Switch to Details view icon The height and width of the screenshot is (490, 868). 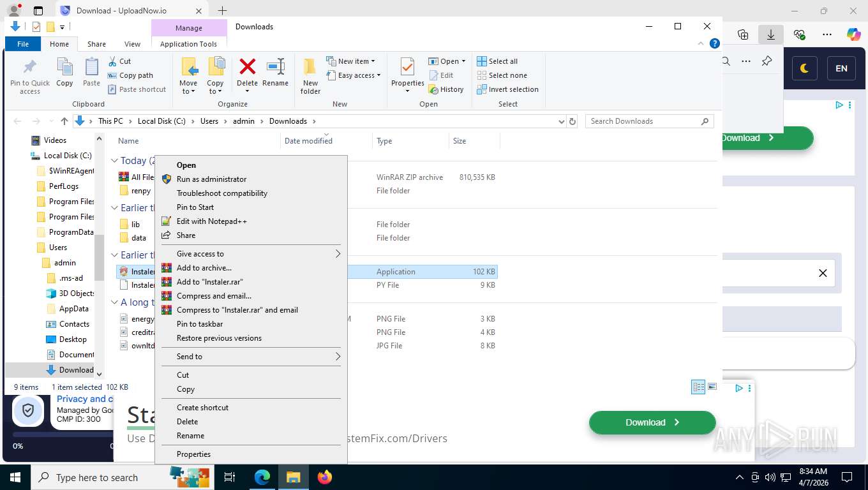point(699,387)
